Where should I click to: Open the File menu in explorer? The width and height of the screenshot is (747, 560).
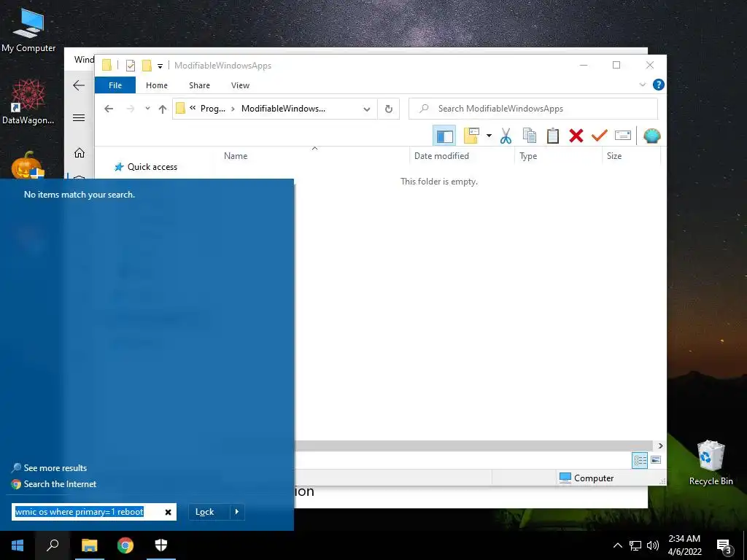[x=115, y=85]
